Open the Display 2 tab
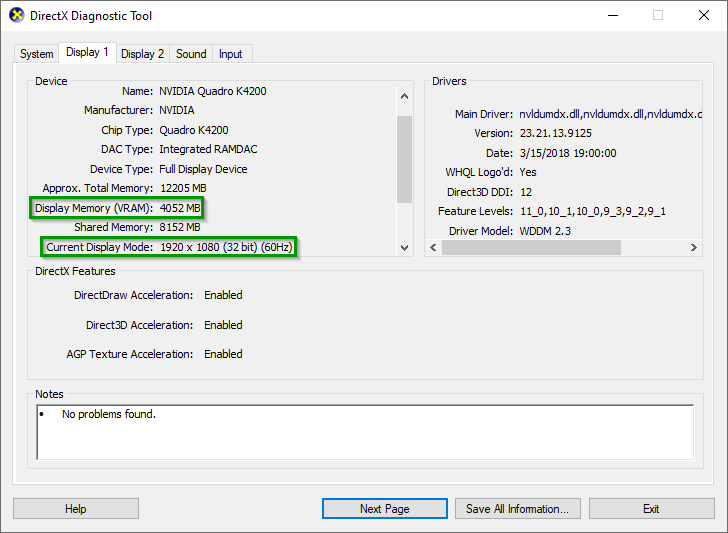Screen dimensions: 728x533 143,54
